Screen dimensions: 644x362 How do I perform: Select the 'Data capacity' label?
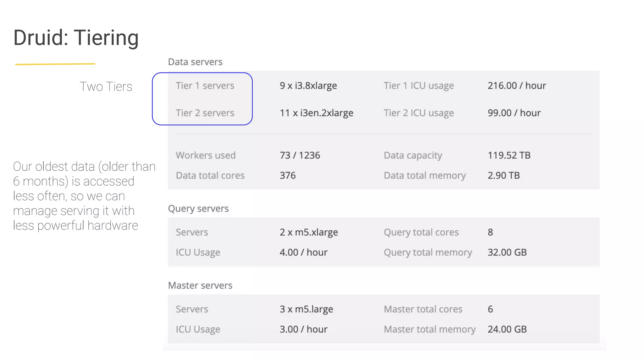tap(413, 156)
